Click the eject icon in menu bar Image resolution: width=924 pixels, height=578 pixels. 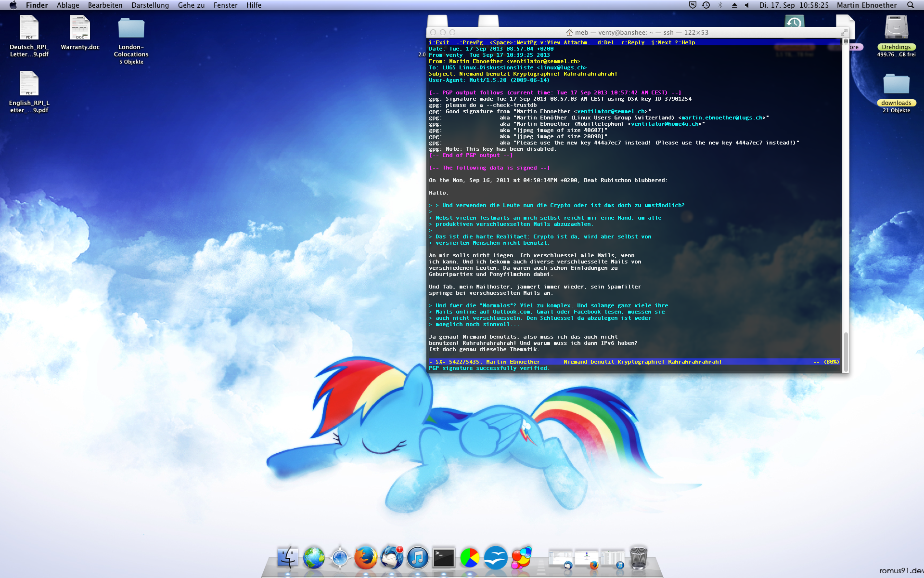coord(734,5)
